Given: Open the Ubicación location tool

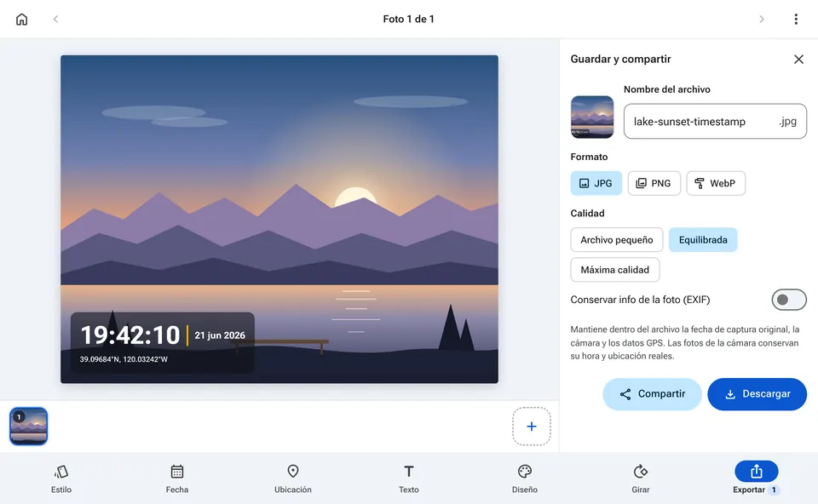Looking at the screenshot, I should tap(292, 478).
